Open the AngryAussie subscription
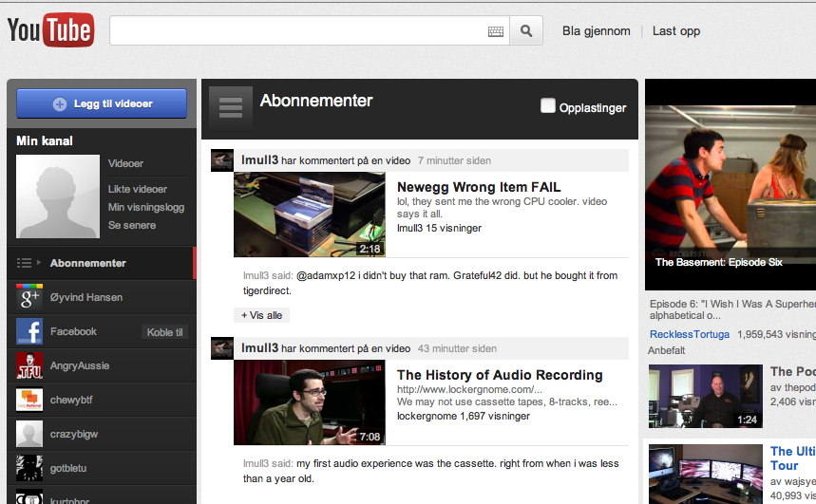 coord(80,365)
